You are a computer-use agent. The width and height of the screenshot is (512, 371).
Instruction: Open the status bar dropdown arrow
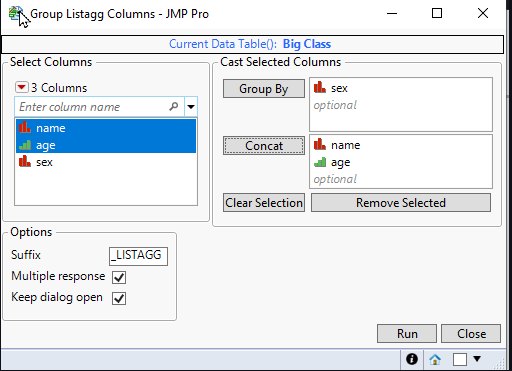click(x=477, y=359)
